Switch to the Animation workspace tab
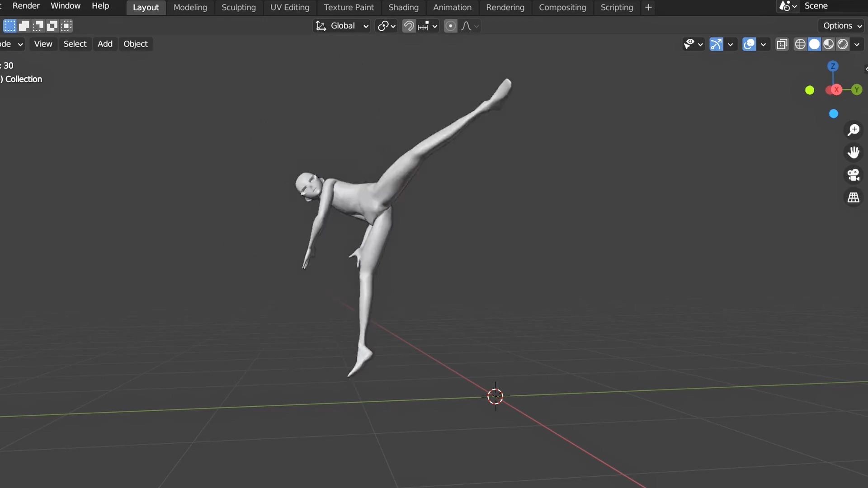868x488 pixels. point(452,7)
